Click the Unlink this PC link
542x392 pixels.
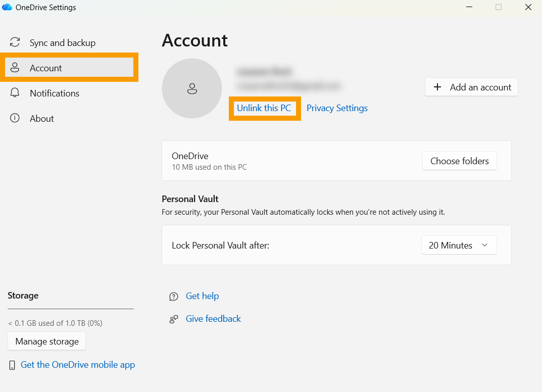tap(264, 108)
